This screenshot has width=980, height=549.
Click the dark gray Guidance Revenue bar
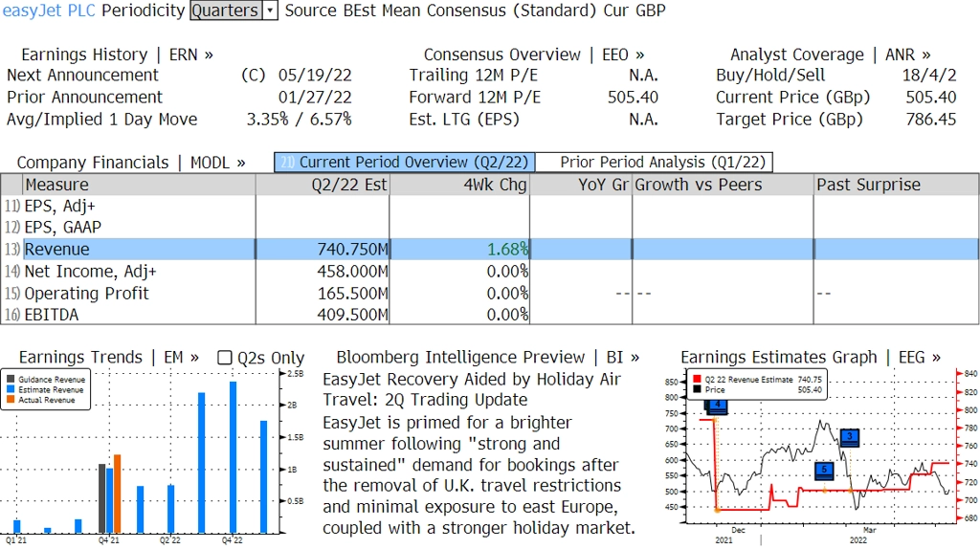[x=101, y=498]
